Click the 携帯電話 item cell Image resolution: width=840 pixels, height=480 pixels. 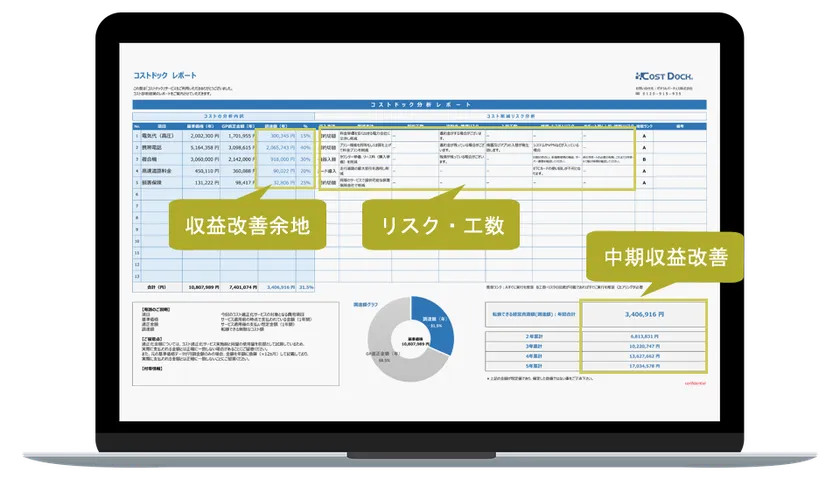click(161, 147)
